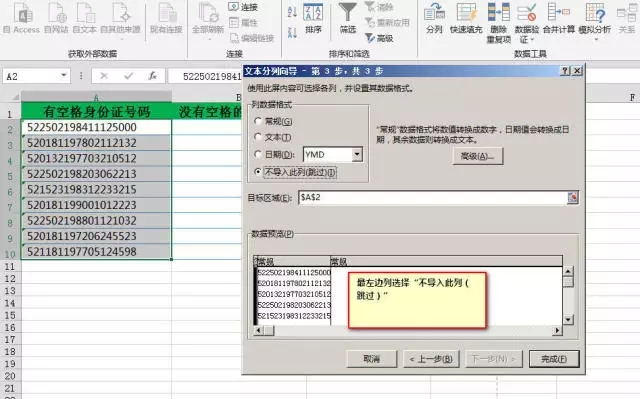Choose 日期(D) radio button
This screenshot has width=640, height=399.
point(258,154)
